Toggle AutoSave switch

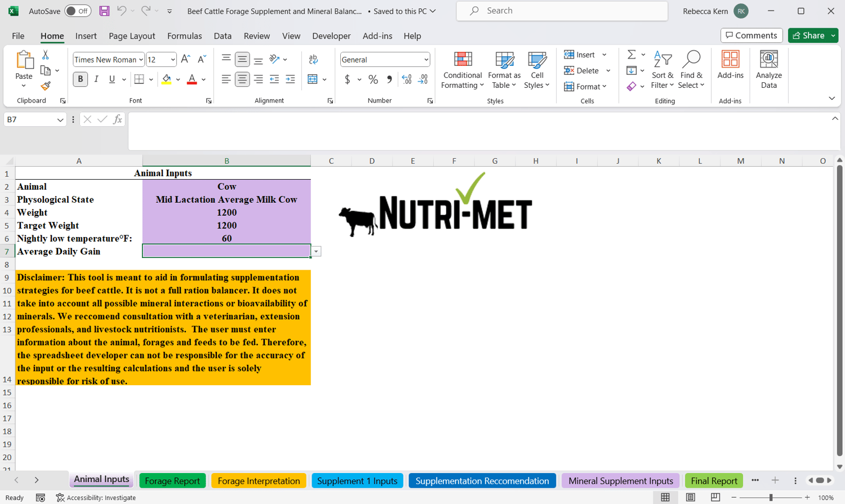(77, 11)
